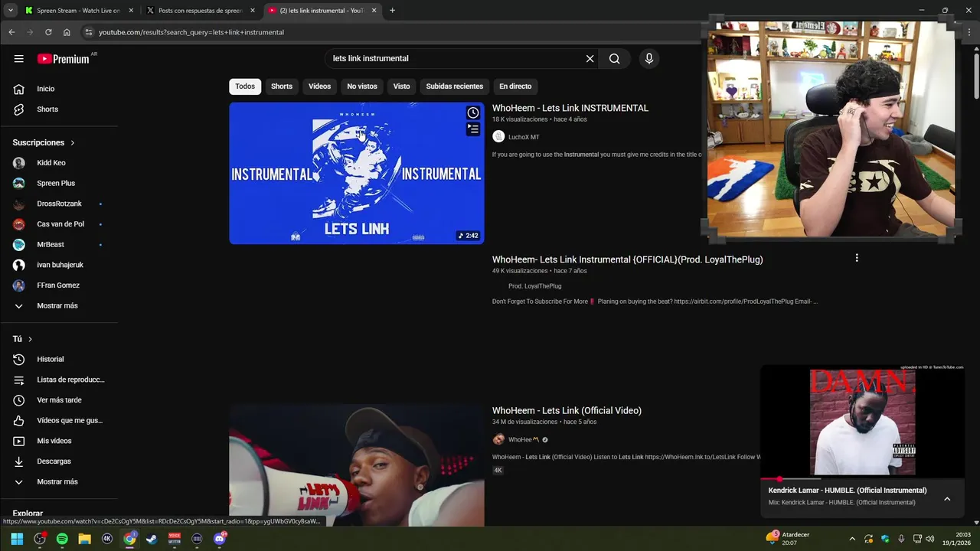Select the En directo filter chip
This screenshot has width=980, height=551.
pos(515,86)
